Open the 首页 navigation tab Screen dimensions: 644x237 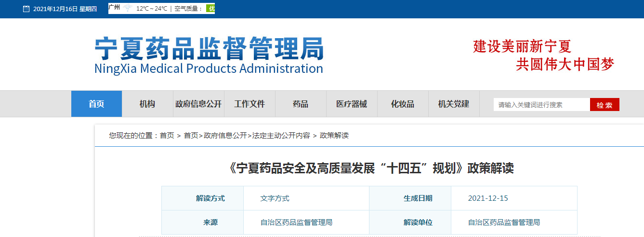96,104
